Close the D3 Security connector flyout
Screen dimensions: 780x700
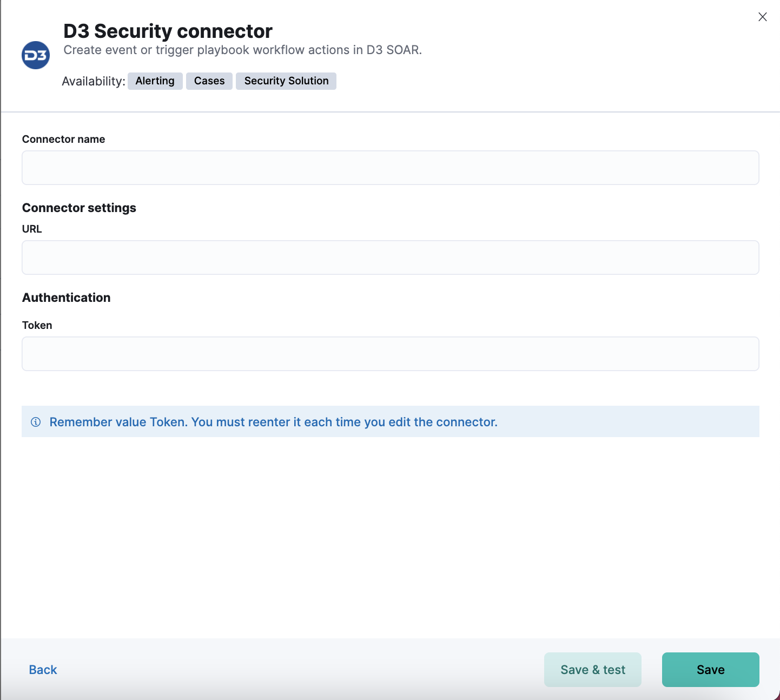763,17
